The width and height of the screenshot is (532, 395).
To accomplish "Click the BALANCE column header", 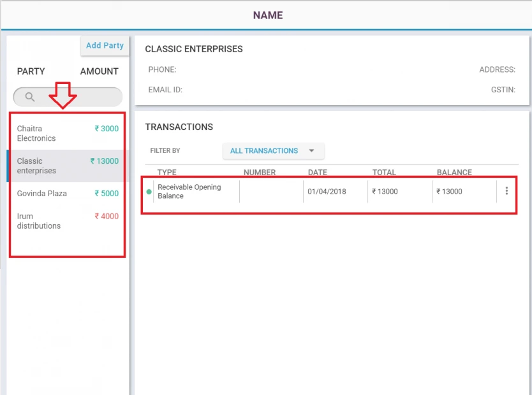I will coord(454,172).
